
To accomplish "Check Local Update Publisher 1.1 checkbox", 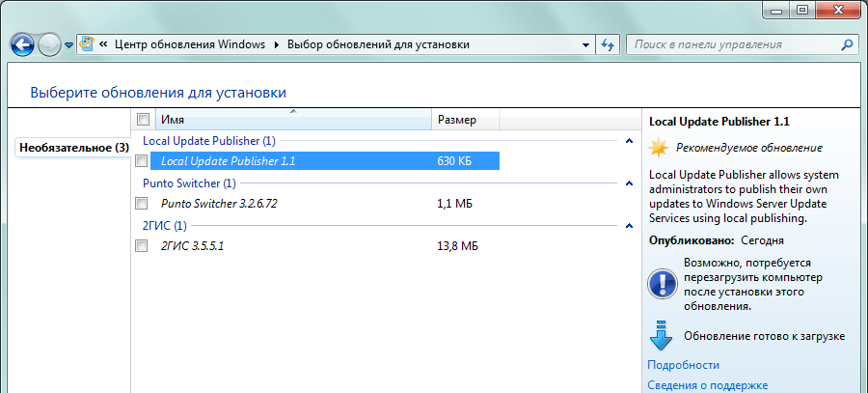I will pyautogui.click(x=142, y=161).
